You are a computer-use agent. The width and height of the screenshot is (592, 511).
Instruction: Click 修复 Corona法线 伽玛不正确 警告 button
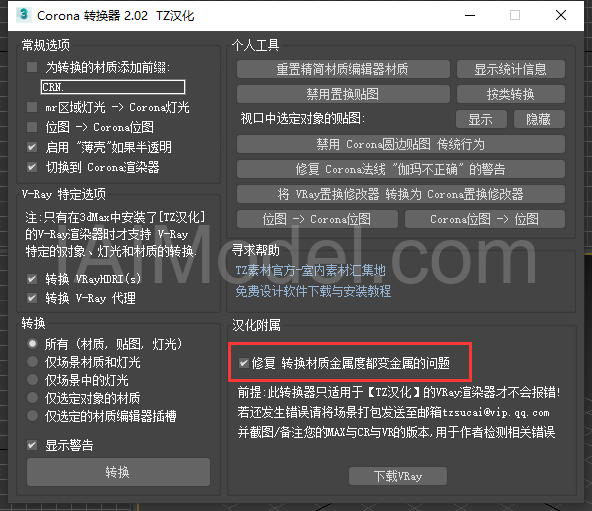[x=401, y=169]
